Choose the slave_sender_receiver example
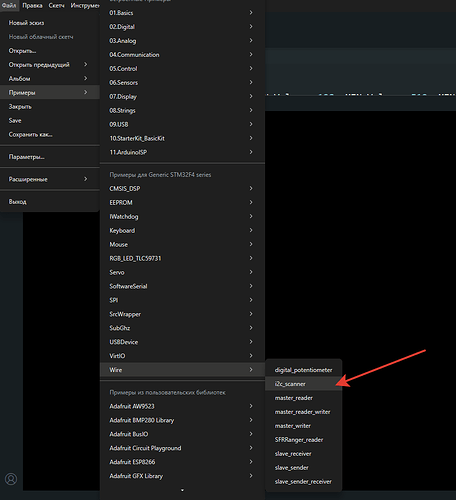456x500 pixels. click(x=304, y=482)
